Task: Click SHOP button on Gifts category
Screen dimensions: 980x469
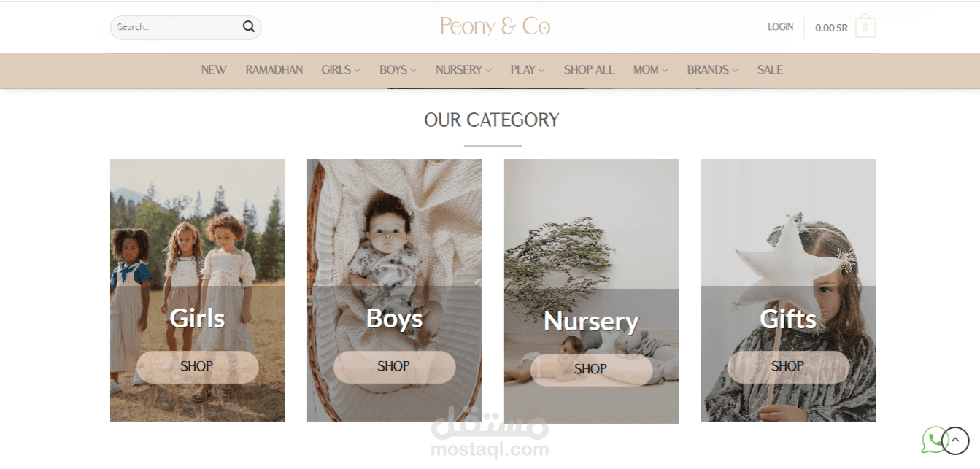Action: [x=788, y=367]
